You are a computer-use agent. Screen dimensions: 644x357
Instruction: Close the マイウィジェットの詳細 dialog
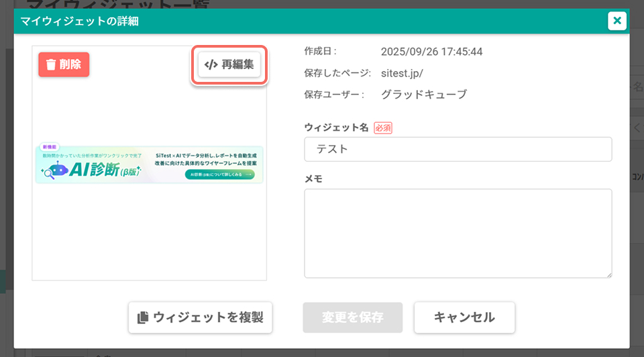(617, 21)
